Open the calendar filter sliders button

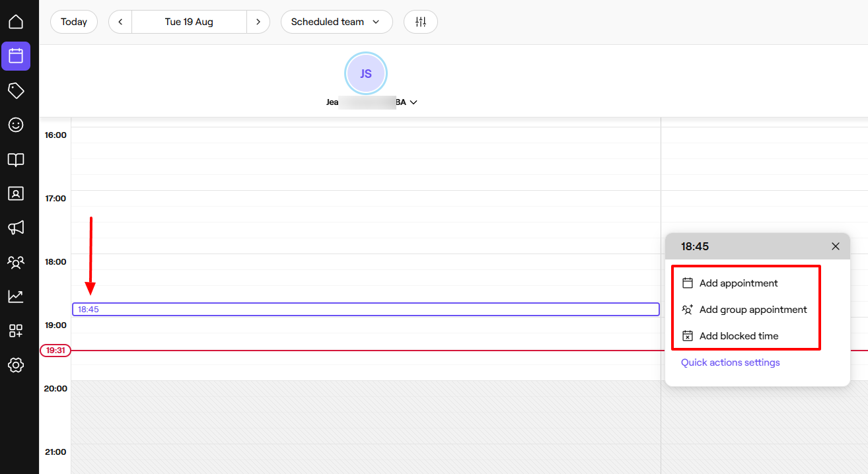click(x=421, y=22)
